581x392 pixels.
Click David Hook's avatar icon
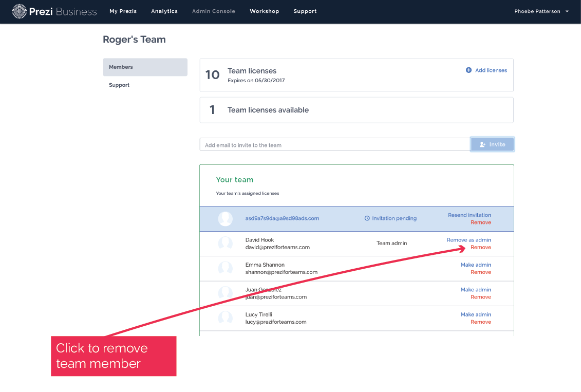coord(225,244)
